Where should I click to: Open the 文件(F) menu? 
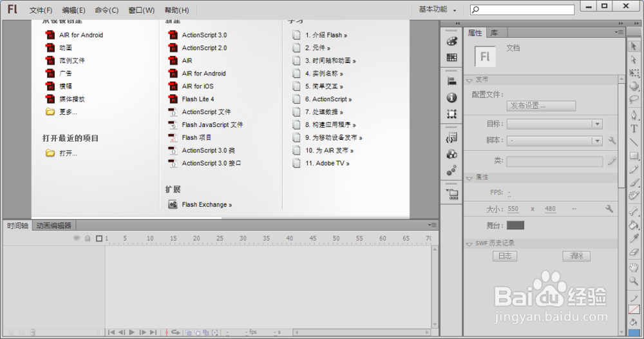pyautogui.click(x=41, y=10)
